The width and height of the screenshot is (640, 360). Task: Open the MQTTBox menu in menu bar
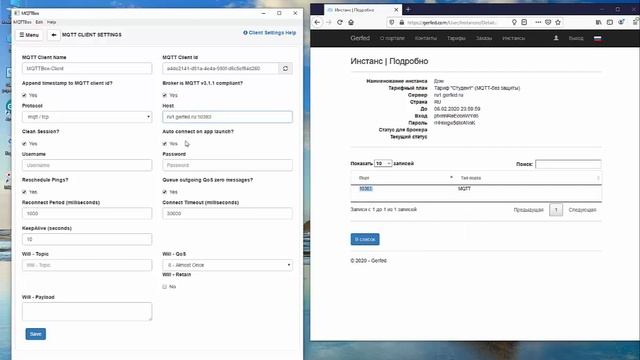(22, 22)
